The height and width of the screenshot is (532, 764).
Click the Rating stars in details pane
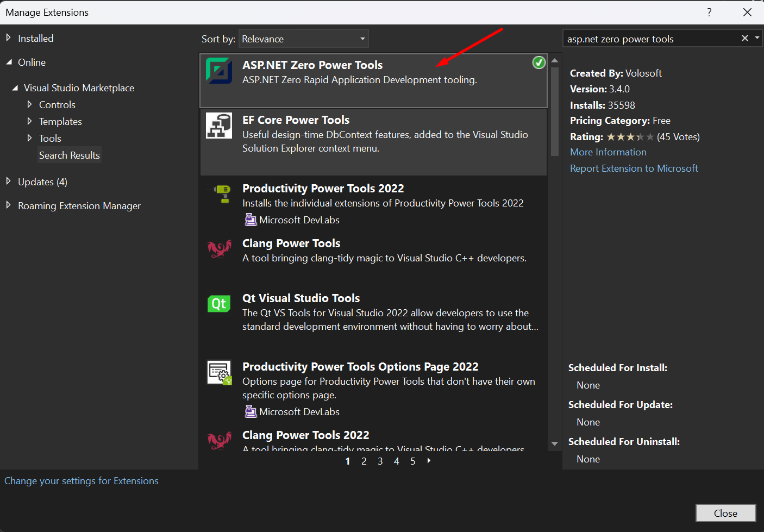(x=630, y=137)
